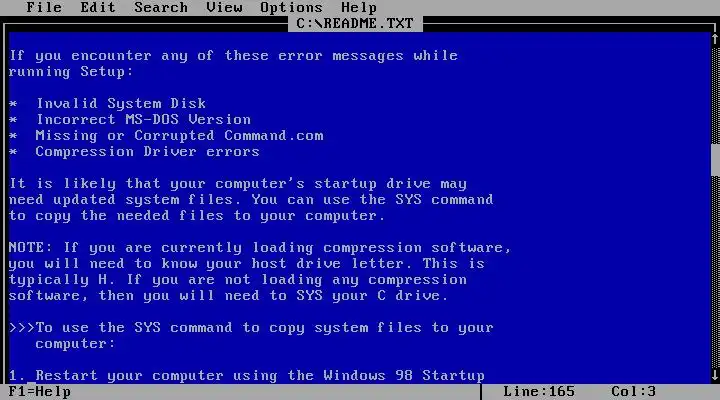The image size is (720, 400).
Task: Click the vertical scrollbar thumb
Action: pos(715,160)
